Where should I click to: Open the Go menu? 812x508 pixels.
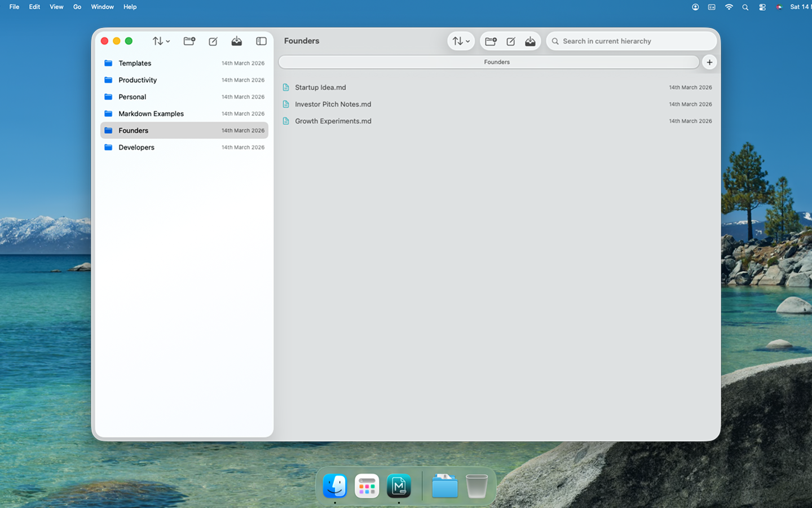tap(77, 7)
